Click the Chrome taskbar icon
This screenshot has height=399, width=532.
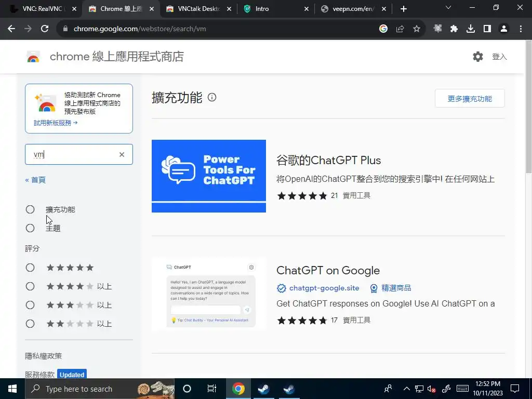[238, 389]
